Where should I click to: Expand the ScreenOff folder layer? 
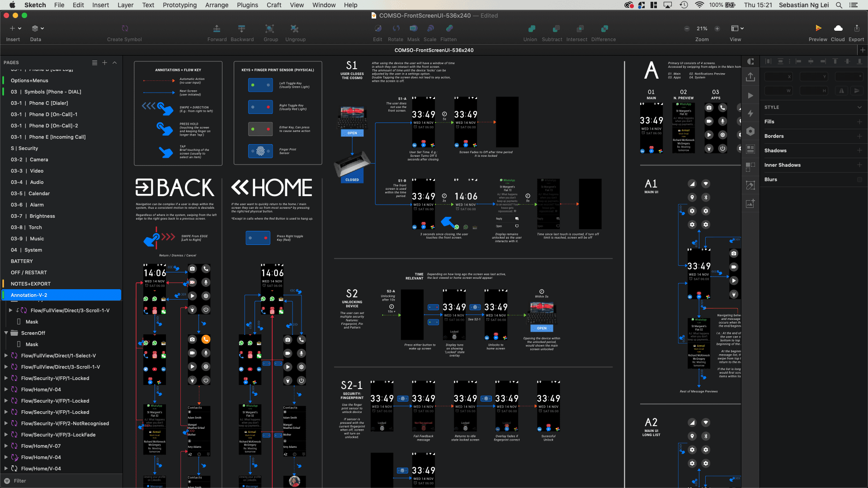point(6,333)
